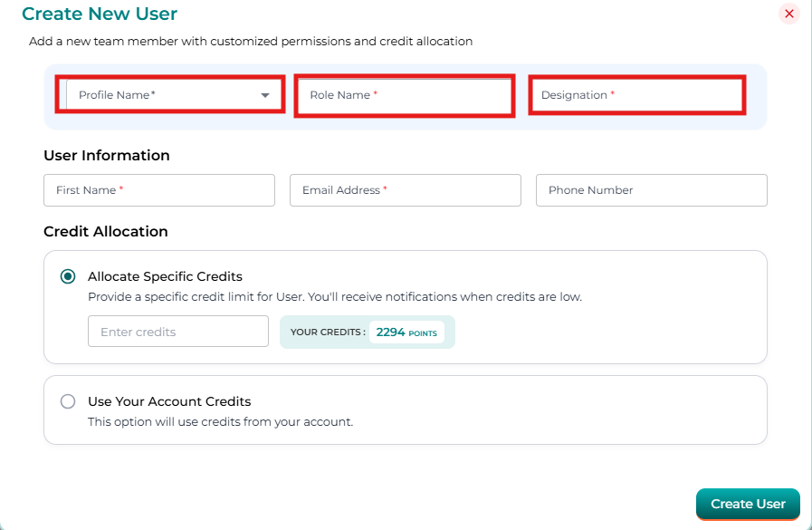Viewport: 812px width, 530px height.
Task: Open the Profile Name combo box
Action: (163, 95)
